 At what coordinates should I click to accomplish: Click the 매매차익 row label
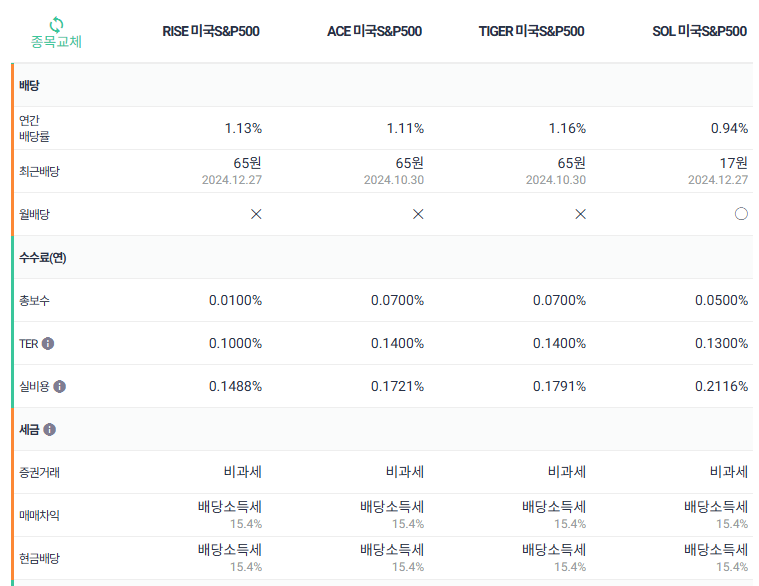point(39,515)
